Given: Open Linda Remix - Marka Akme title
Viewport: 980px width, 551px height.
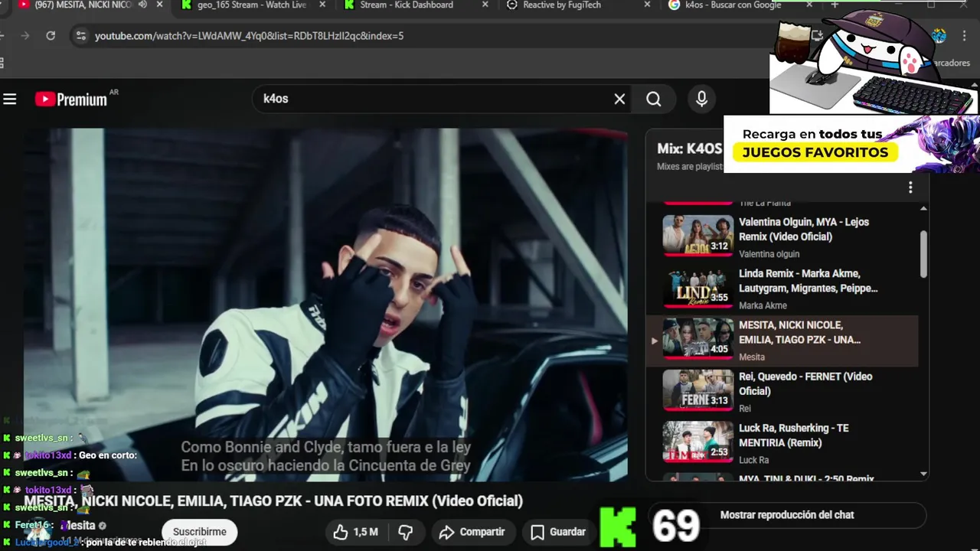Looking at the screenshot, I should tap(808, 281).
